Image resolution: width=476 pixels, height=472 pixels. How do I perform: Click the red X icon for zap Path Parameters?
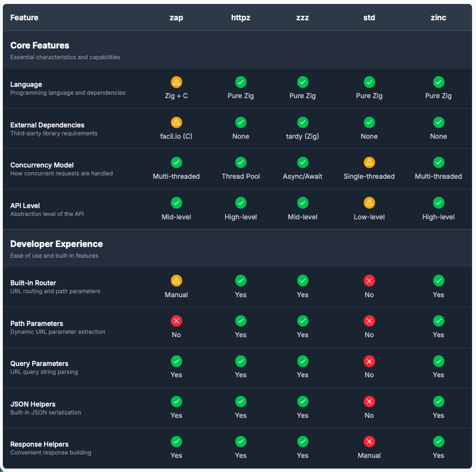[x=177, y=321]
